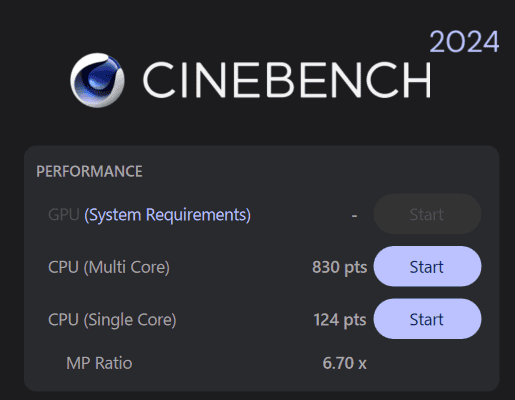Click the MP Ratio label
This screenshot has height=400, width=515.
coord(99,363)
